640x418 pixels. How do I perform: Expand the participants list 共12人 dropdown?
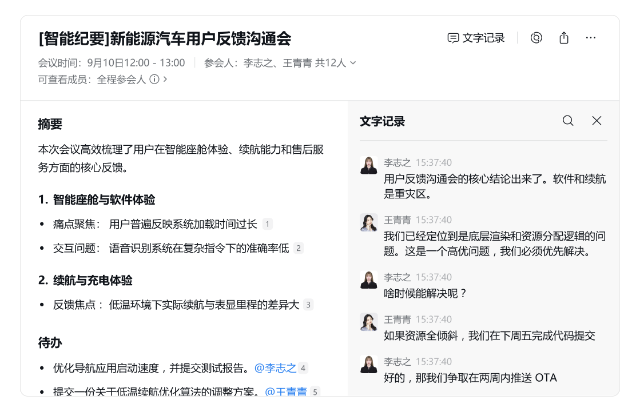(x=352, y=62)
